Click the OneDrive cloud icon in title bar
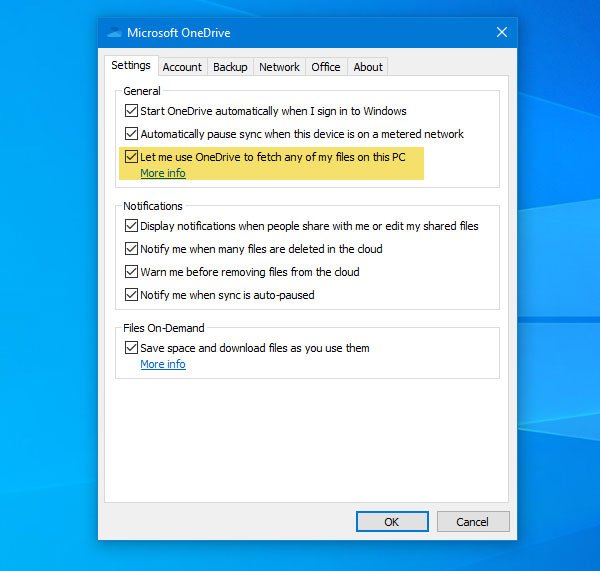The height and width of the screenshot is (571, 600). tap(114, 33)
